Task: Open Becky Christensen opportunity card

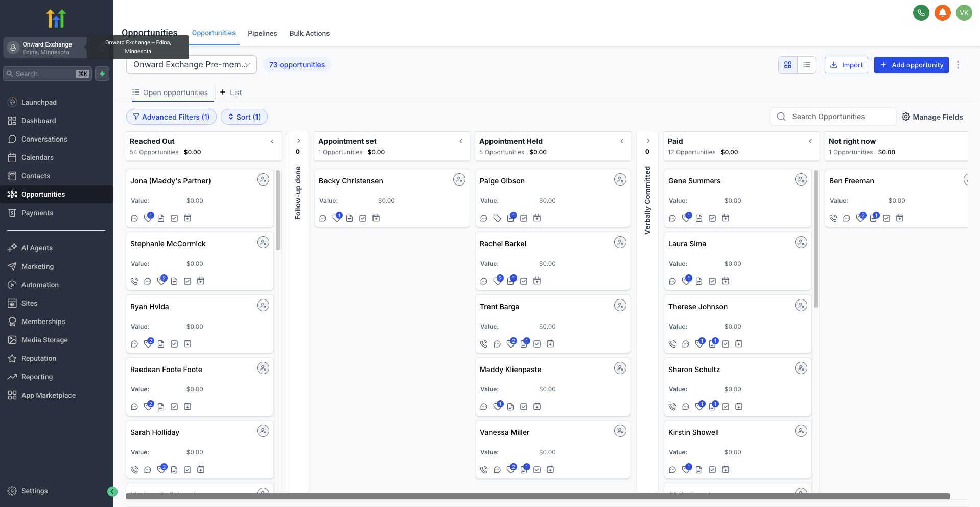Action: click(392, 198)
